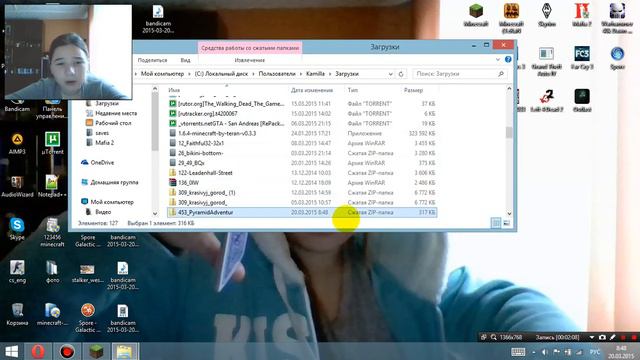The height and width of the screenshot is (360, 640).
Task: Click the Explorer refresh button
Action: tap(401, 74)
